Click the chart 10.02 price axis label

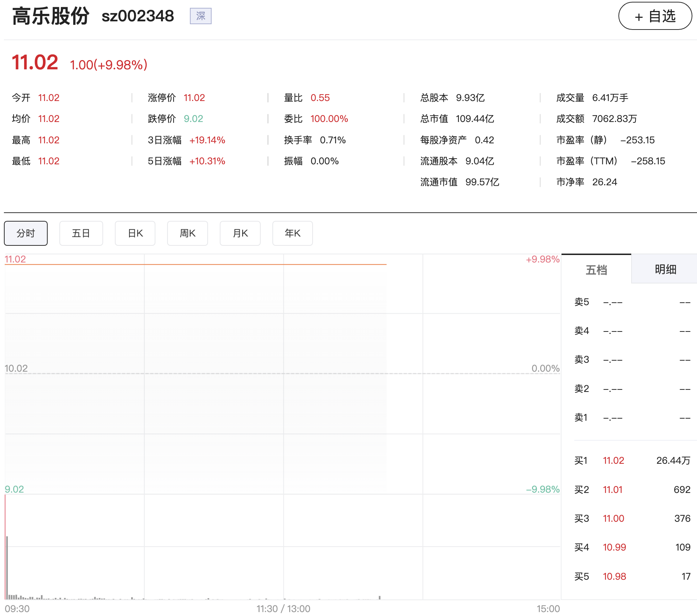(16, 368)
